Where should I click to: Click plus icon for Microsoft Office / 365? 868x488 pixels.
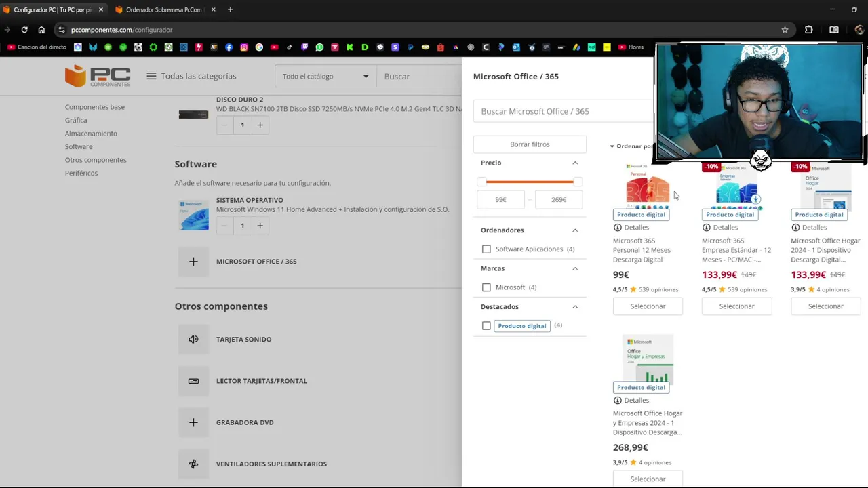193,262
